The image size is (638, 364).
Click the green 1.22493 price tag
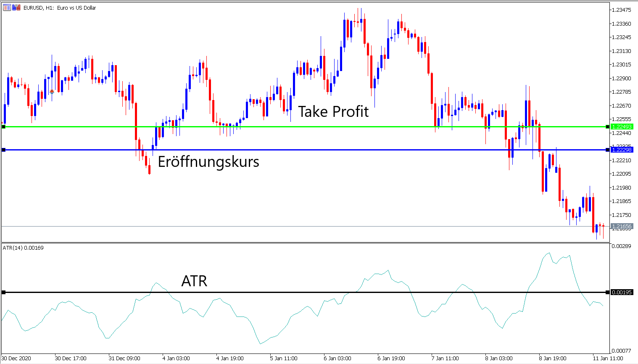(622, 127)
